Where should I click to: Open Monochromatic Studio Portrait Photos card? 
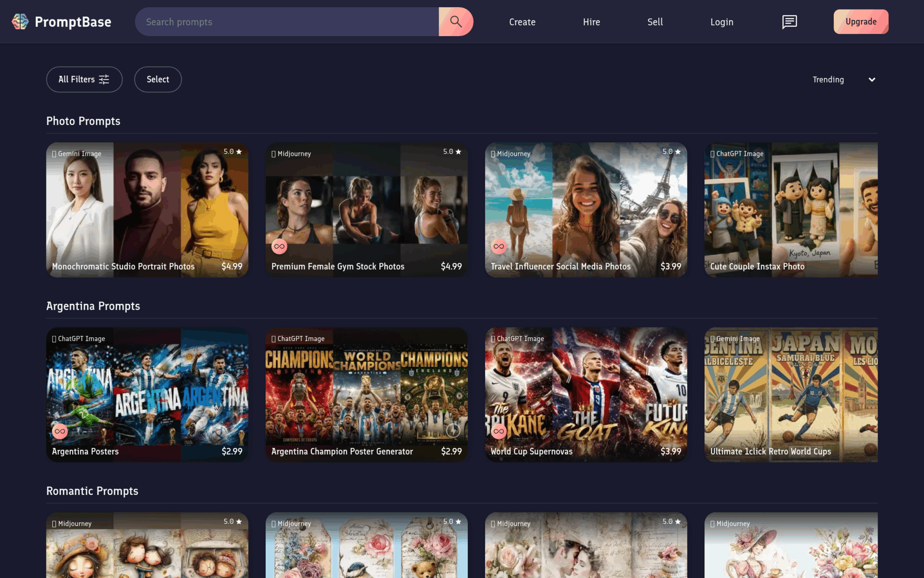[147, 210]
